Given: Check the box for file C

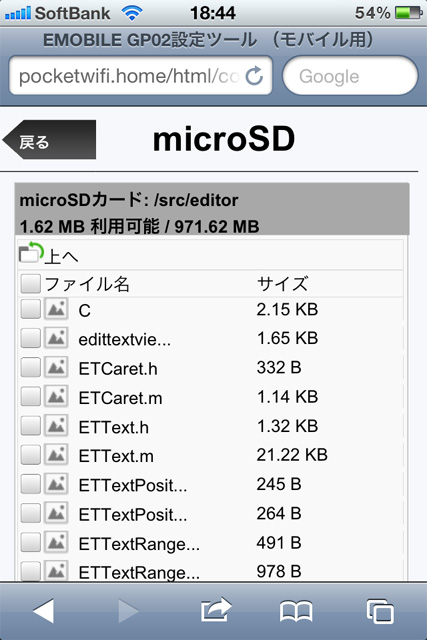Looking at the screenshot, I should click(x=31, y=309).
